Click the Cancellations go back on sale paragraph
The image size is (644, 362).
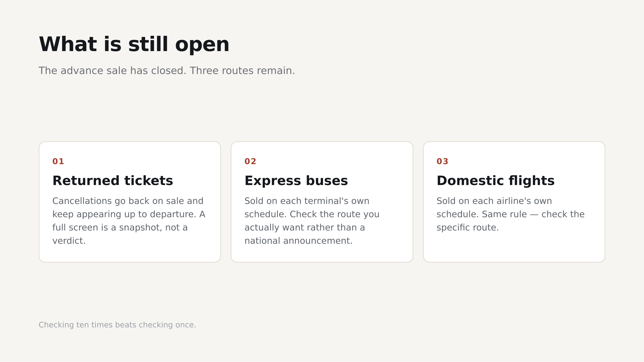pos(129,221)
